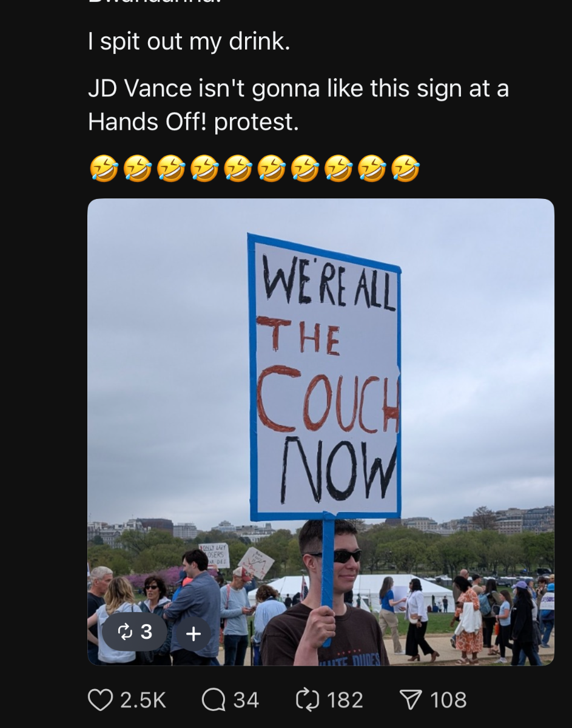Open replies via the comment bubble icon

[x=214, y=700]
